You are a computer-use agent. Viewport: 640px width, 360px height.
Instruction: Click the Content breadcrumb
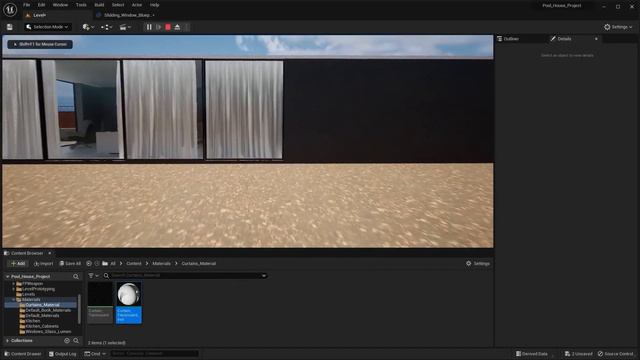click(134, 264)
